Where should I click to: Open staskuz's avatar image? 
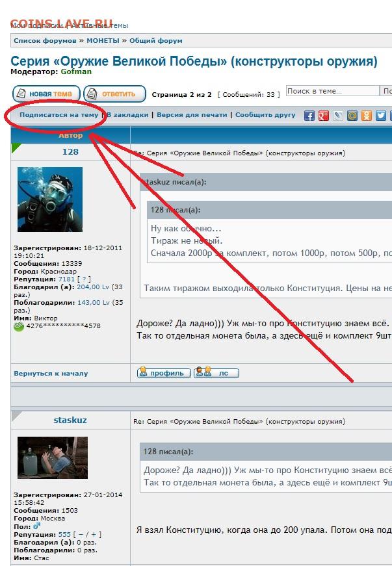[53, 457]
